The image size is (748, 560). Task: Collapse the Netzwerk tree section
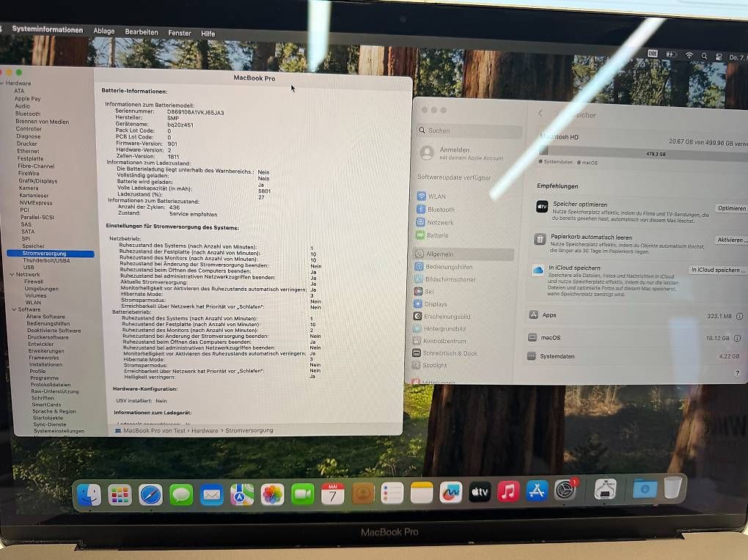click(12, 274)
